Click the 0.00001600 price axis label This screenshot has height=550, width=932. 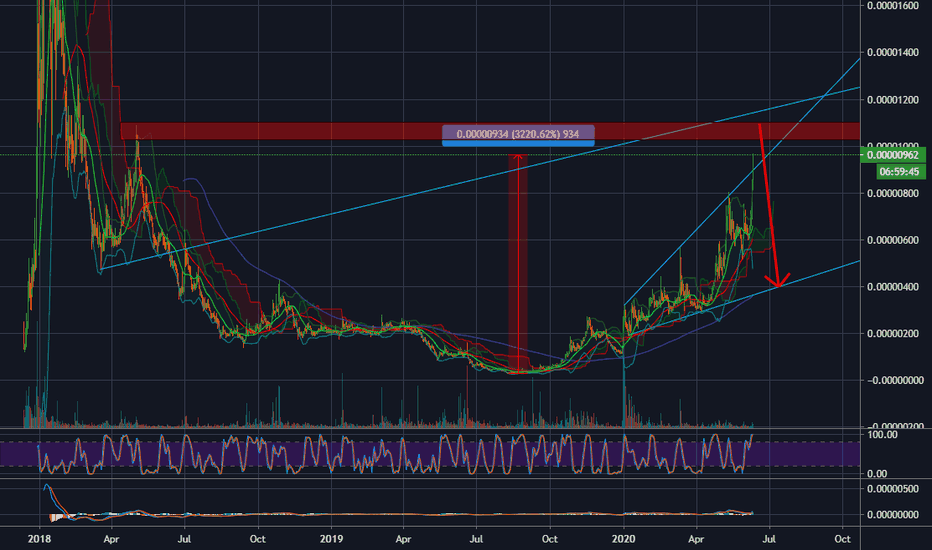[893, 5]
